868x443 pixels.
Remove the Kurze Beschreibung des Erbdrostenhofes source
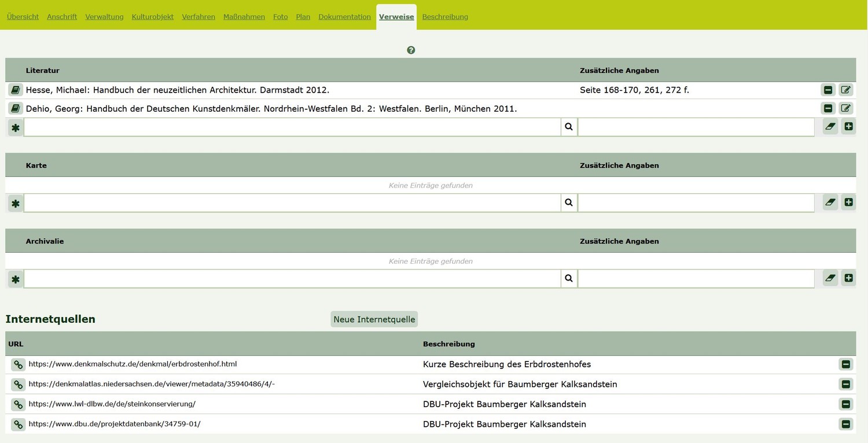846,364
